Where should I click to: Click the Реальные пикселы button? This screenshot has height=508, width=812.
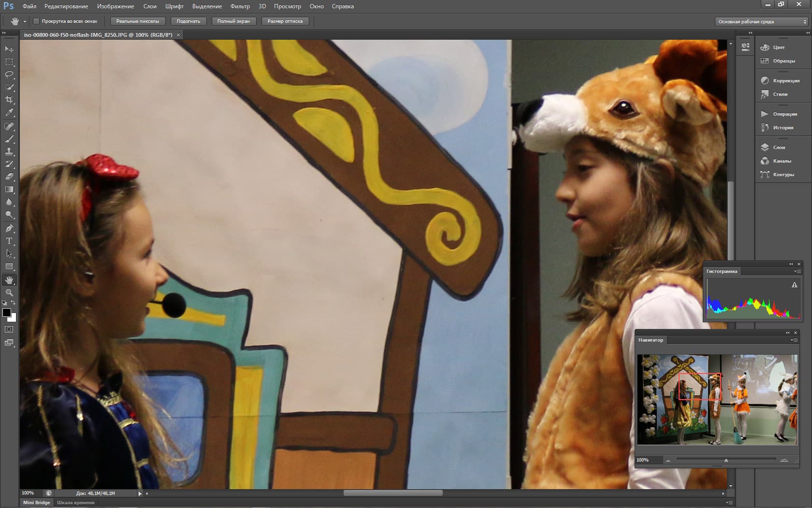tap(138, 21)
